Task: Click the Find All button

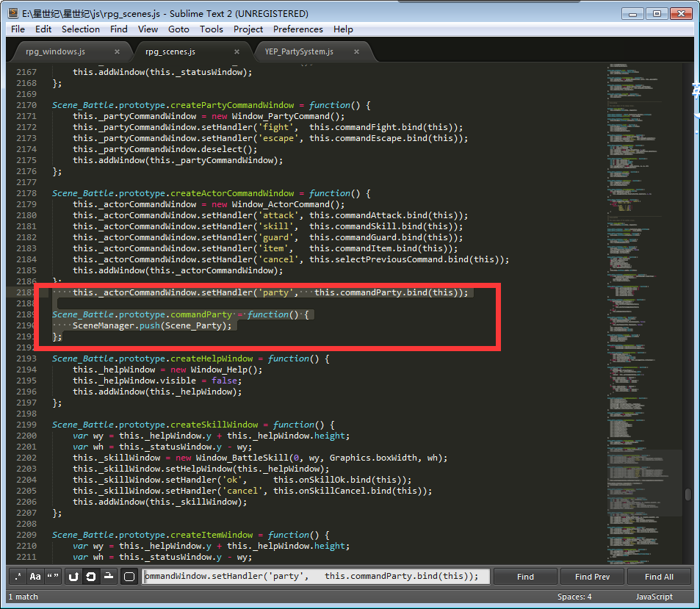Action: [x=660, y=577]
